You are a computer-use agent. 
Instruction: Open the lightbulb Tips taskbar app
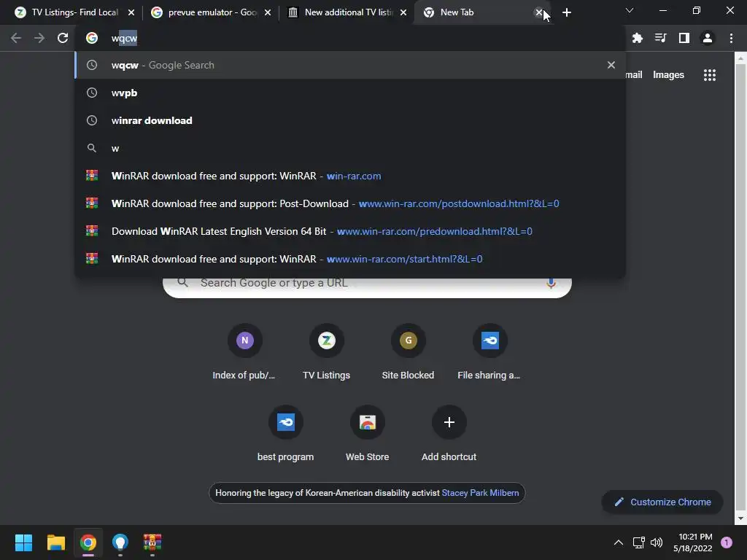click(x=120, y=542)
